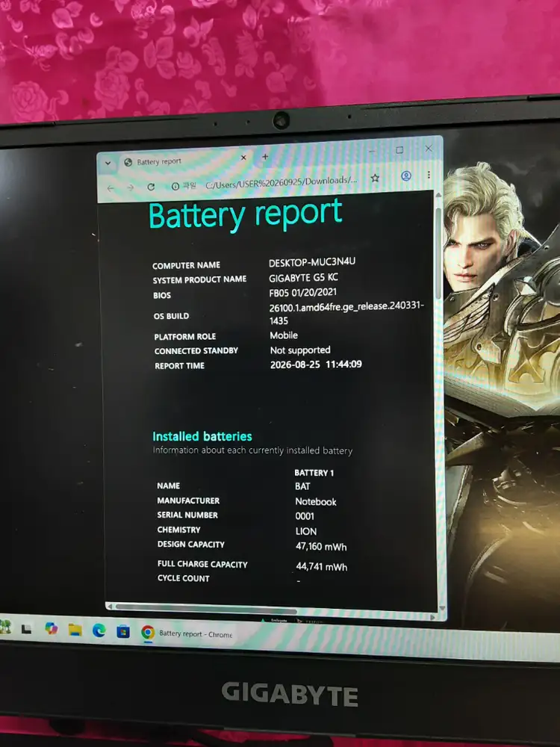Select the full charge capacity 44,741 mWh
The height and width of the screenshot is (747, 560).
coord(321,566)
